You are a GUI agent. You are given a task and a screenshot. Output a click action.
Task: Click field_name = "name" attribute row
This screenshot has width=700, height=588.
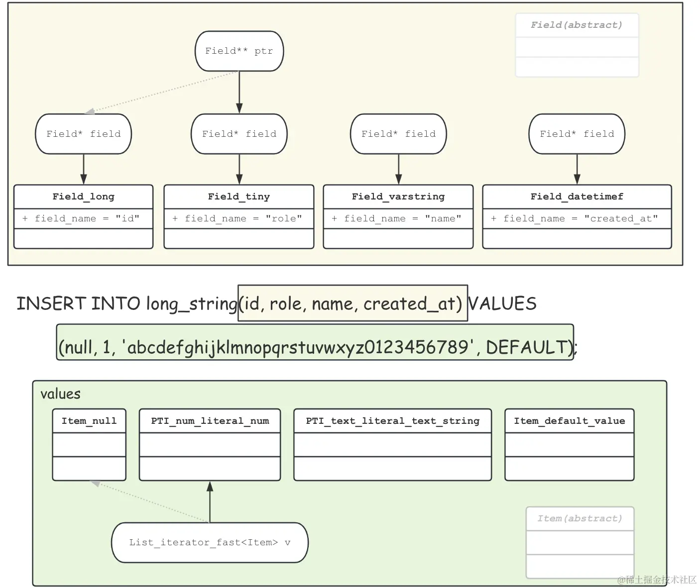[x=397, y=218]
